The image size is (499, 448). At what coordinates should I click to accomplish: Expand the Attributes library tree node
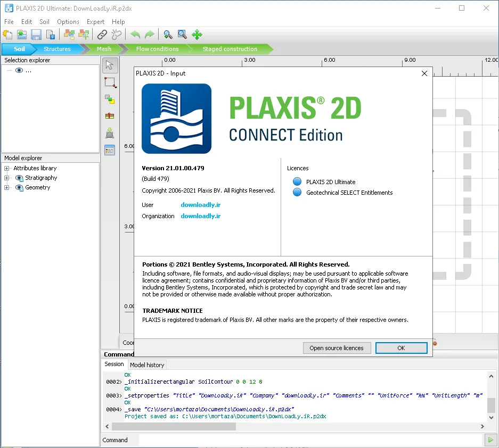point(6,168)
